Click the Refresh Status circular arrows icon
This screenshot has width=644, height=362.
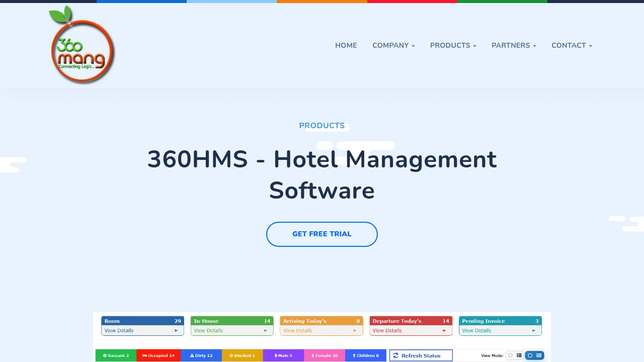point(395,355)
